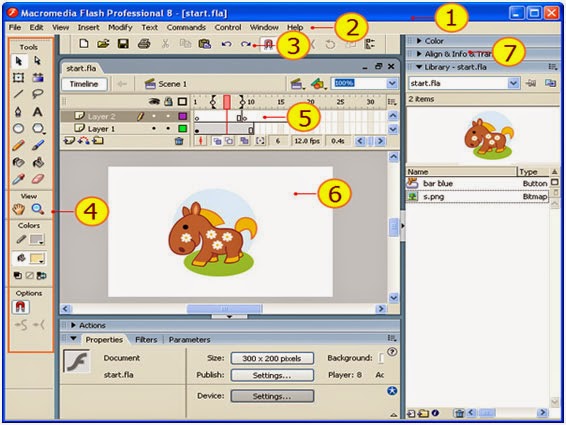
Task: Open the Modify menu
Action: (x=120, y=27)
